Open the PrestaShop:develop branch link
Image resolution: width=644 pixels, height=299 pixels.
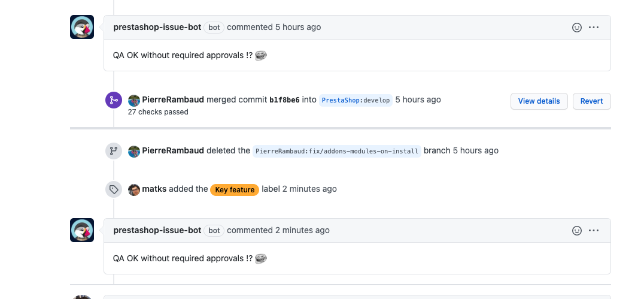(x=356, y=100)
